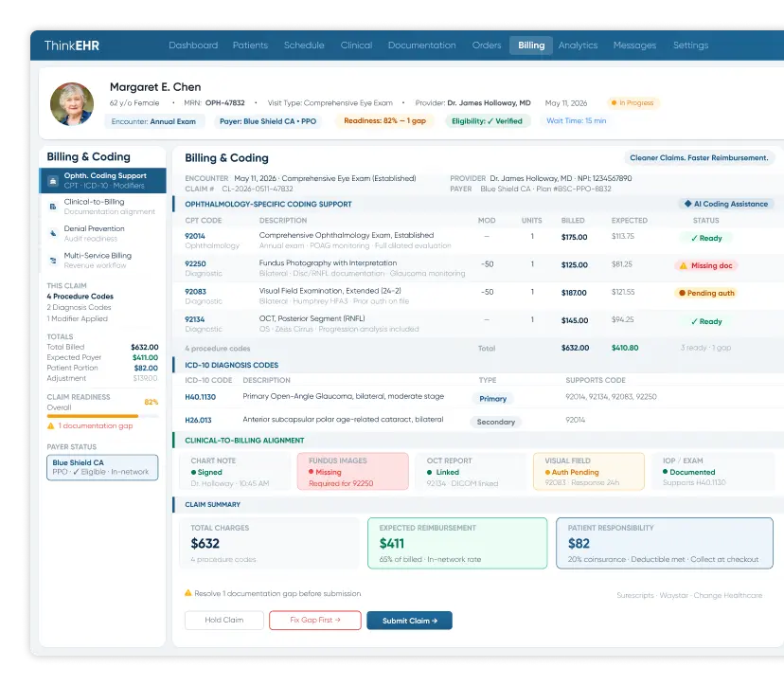Image resolution: width=784 pixels, height=686 pixels.
Task: Click ICD-10 code H40.1130
Action: [201, 397]
